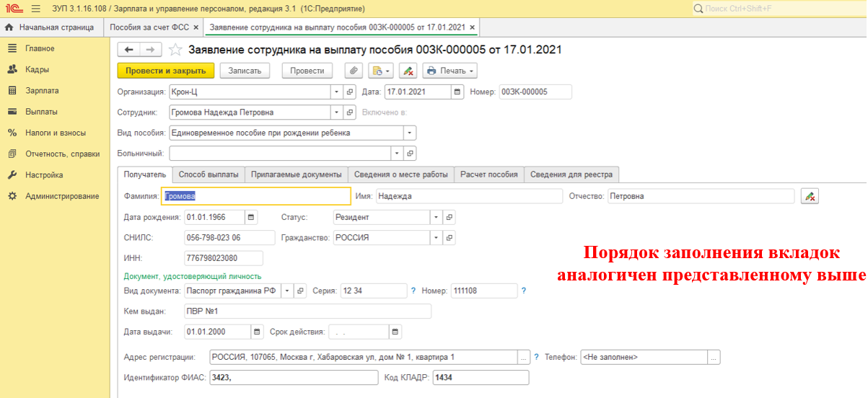
Task: Add document to favorites with star icon
Action: coord(174,50)
